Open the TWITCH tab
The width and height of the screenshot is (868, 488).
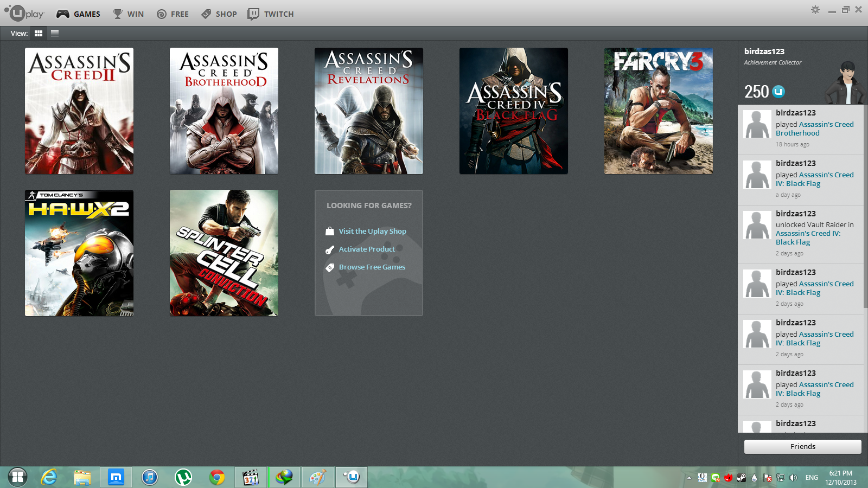point(271,14)
